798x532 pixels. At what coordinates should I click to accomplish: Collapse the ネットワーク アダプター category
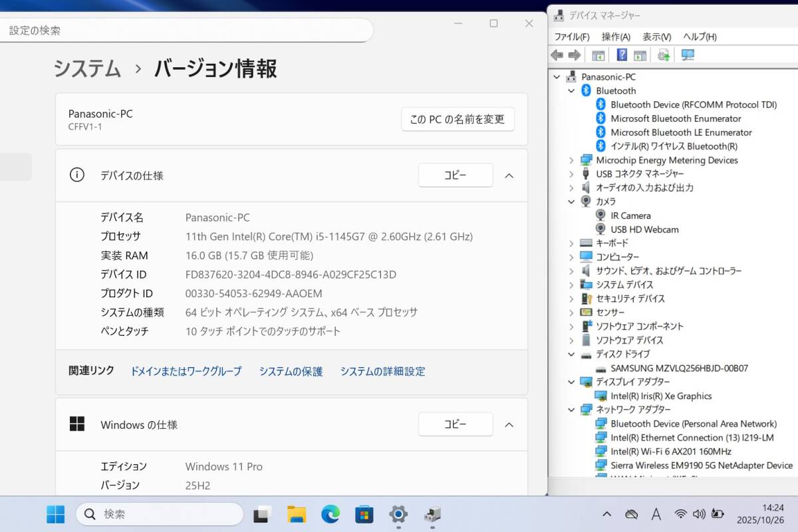[x=571, y=410]
